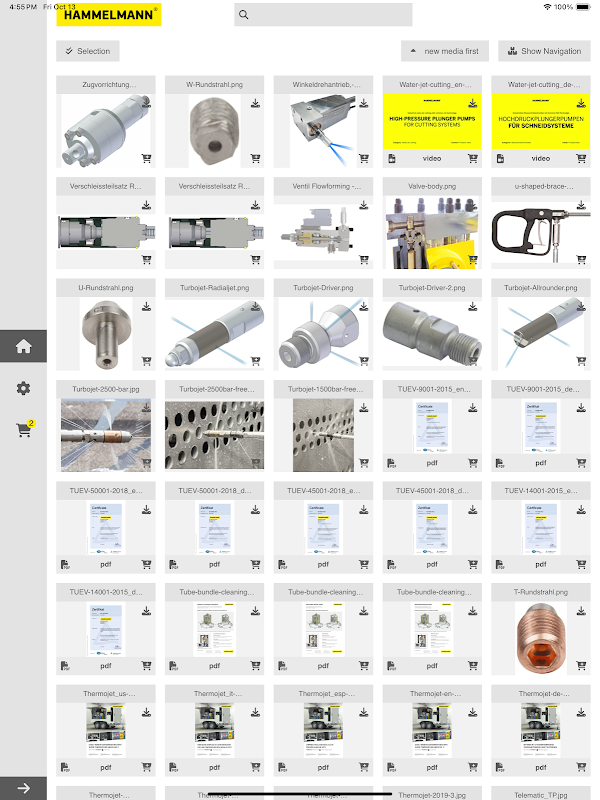Download u-shaped-brace image
The height and width of the screenshot is (800, 600).
(581, 205)
